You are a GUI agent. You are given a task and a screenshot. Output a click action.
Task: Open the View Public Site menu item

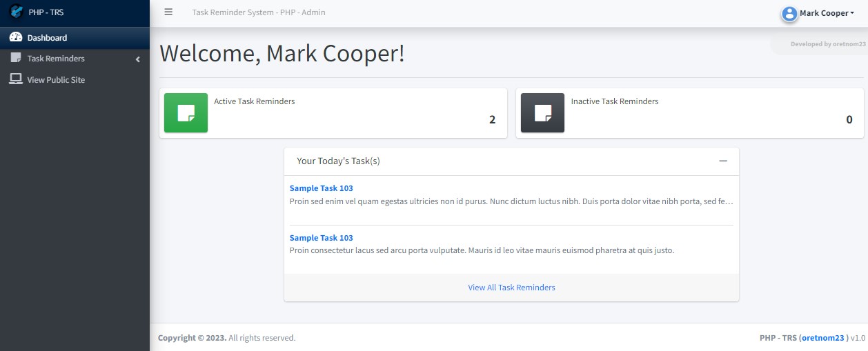click(75, 80)
